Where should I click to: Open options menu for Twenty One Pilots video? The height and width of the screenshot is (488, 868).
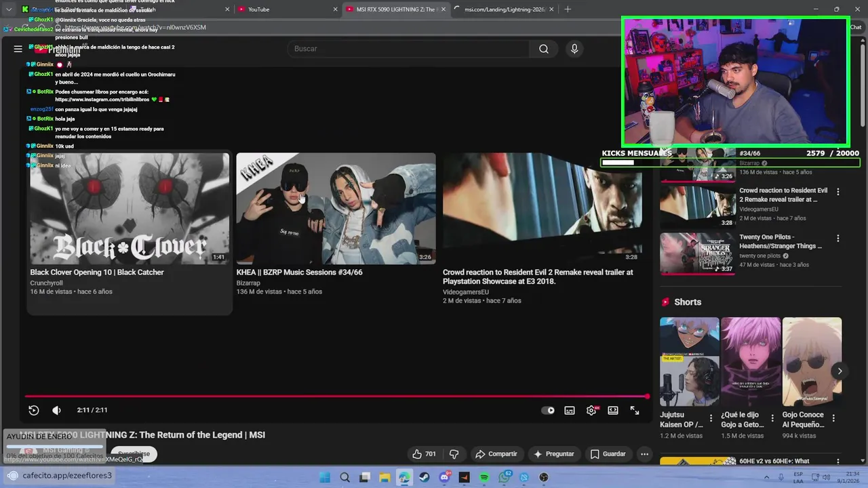[x=838, y=239]
